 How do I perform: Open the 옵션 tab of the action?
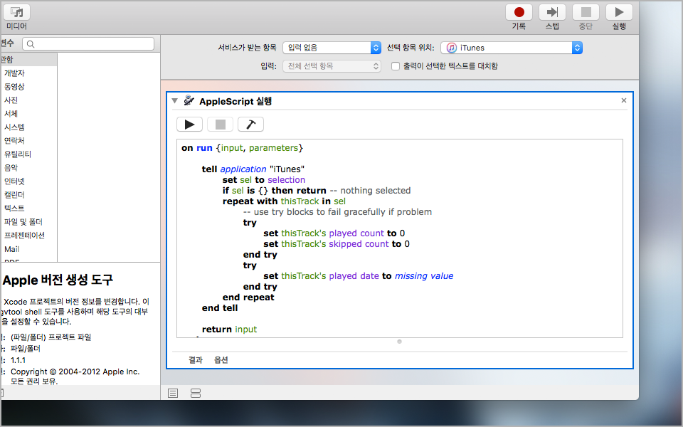[221, 360]
